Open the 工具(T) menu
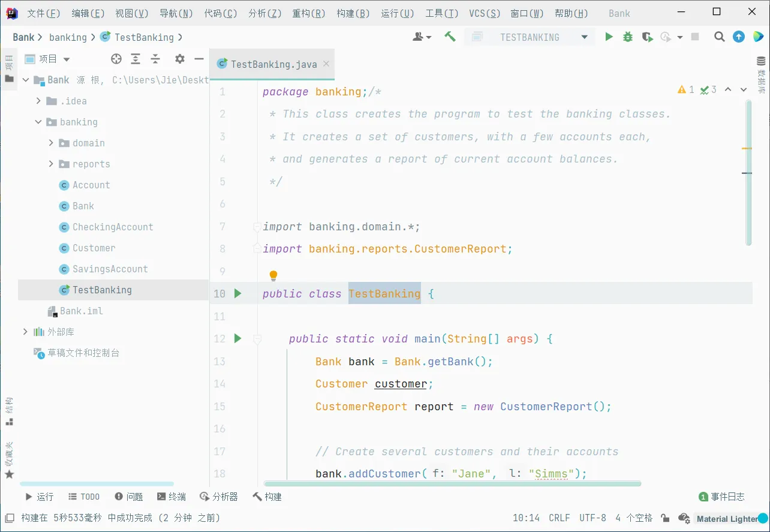 pyautogui.click(x=442, y=13)
